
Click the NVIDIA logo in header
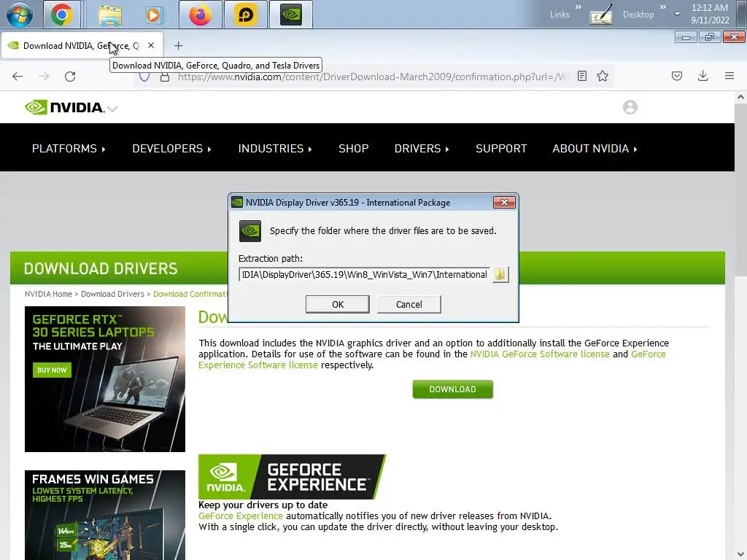64,108
